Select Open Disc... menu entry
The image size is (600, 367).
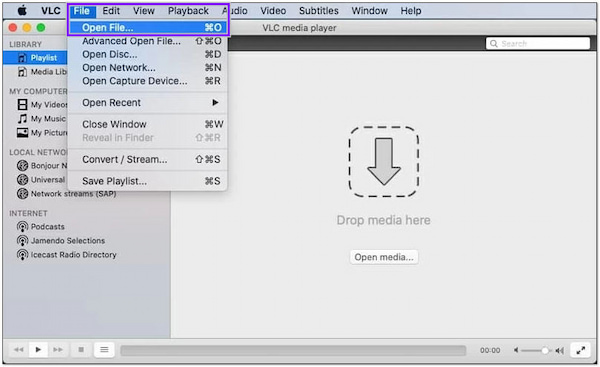[148, 54]
